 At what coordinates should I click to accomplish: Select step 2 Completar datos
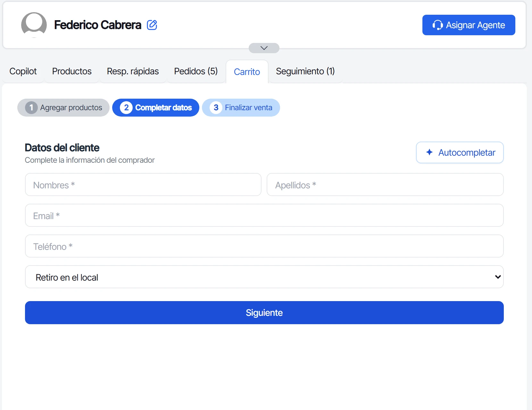[x=156, y=108]
